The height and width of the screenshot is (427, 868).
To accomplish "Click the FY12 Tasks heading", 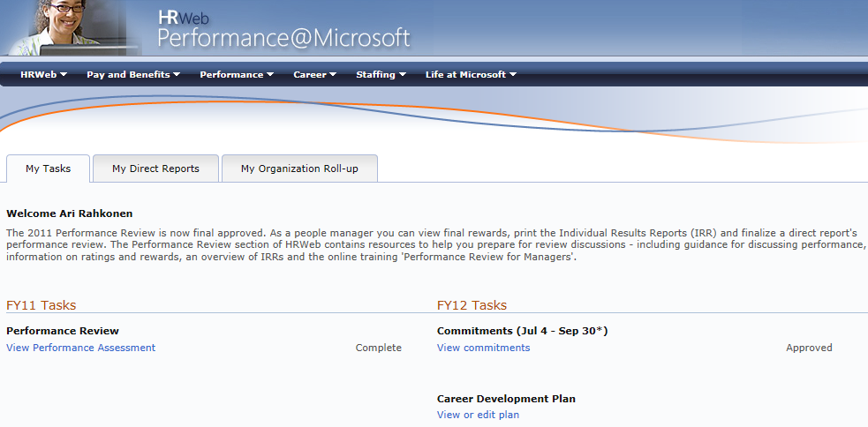I will (x=472, y=305).
